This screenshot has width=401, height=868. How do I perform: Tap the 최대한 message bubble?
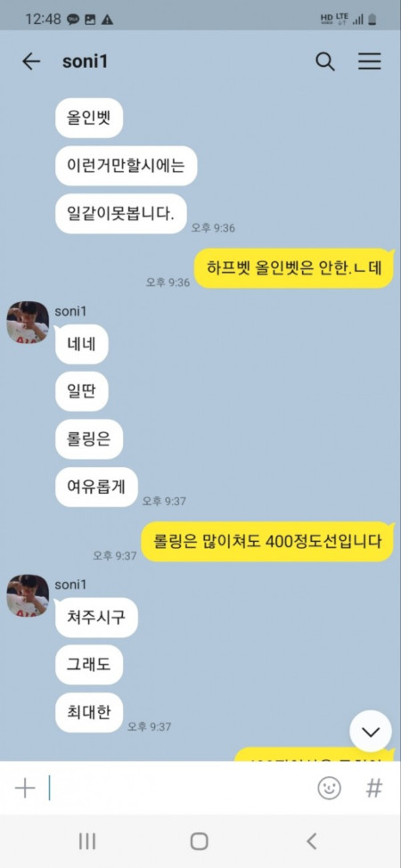pos(88,712)
